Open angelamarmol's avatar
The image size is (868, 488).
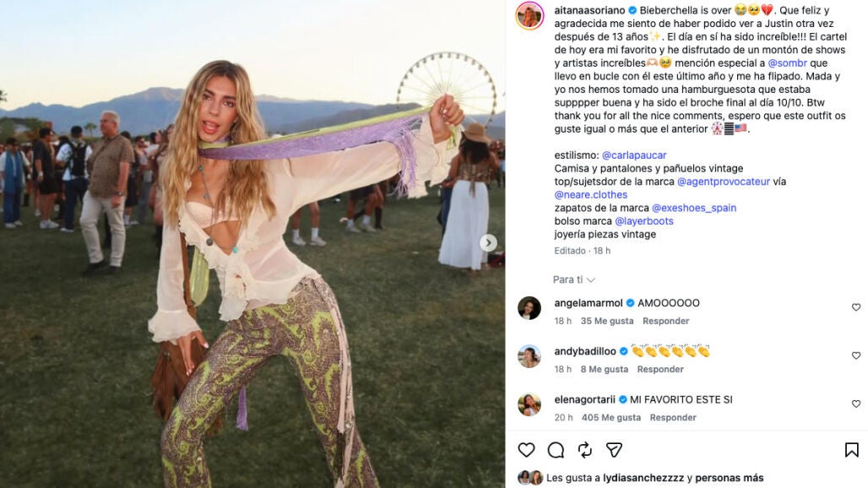(x=529, y=307)
